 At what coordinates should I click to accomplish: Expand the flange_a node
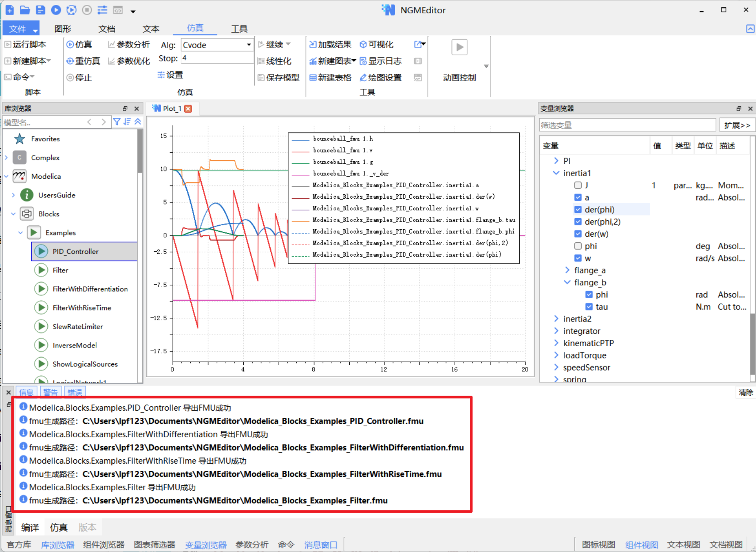click(567, 270)
